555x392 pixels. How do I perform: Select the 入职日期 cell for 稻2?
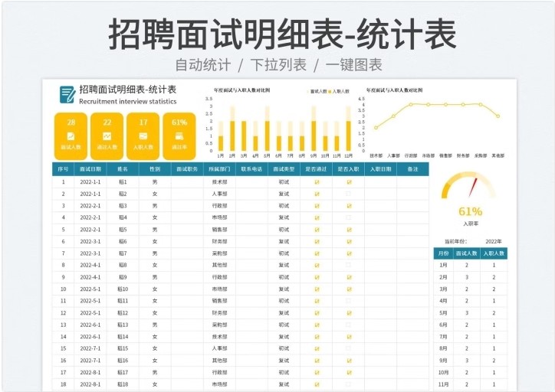(380, 194)
